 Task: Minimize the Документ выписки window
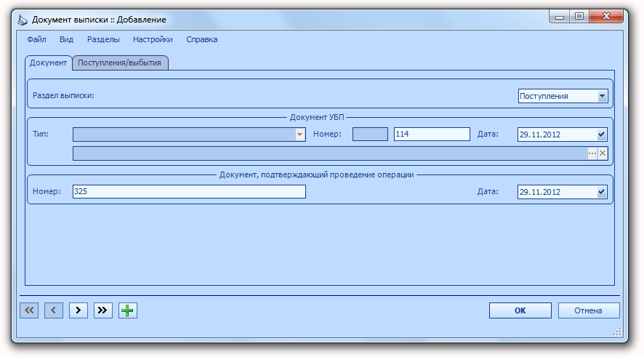(x=559, y=17)
